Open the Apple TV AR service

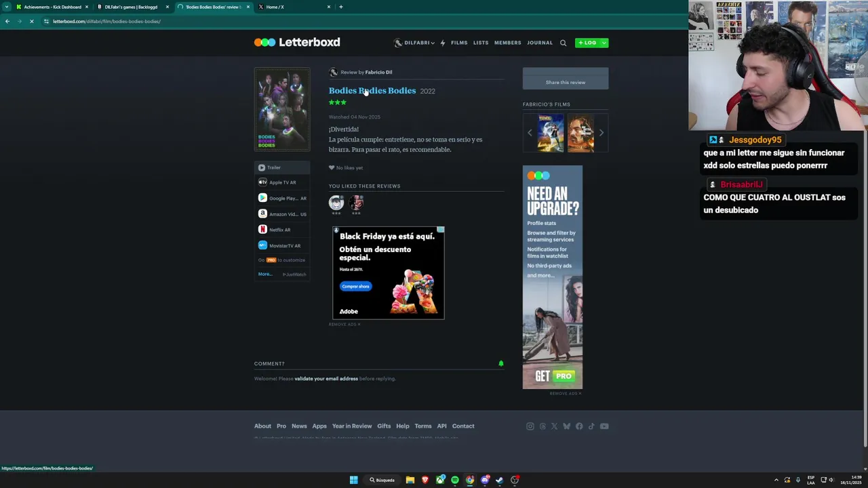coord(282,182)
